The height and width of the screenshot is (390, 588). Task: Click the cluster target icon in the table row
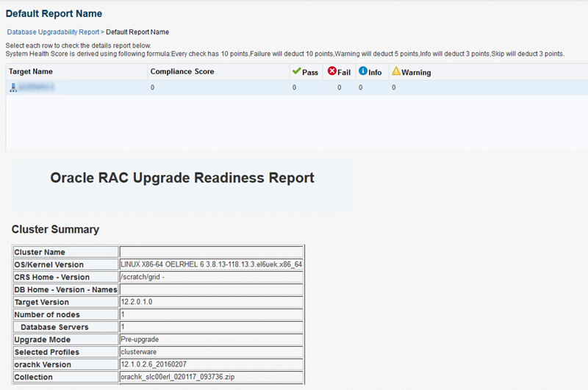(13, 87)
